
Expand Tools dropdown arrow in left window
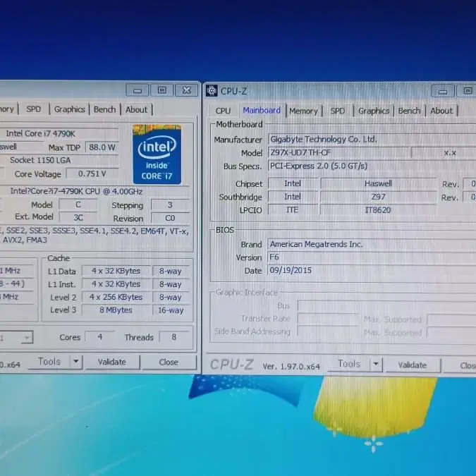[76, 362]
